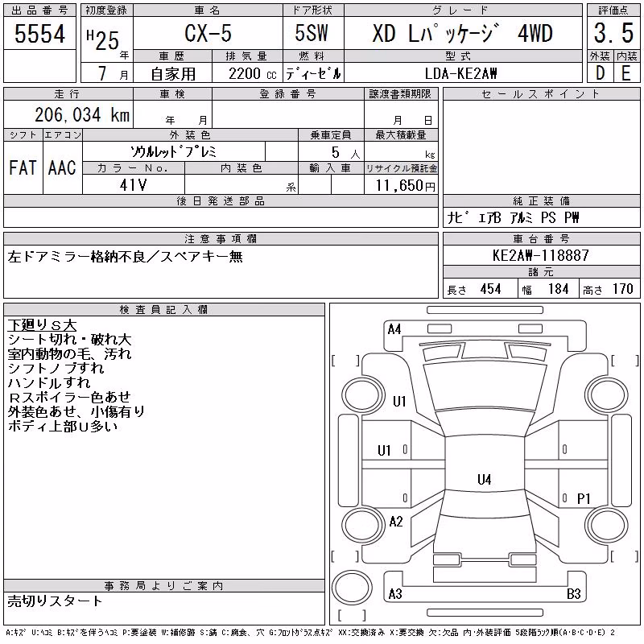
Task: Click the exterior grade D
Action: [x=600, y=73]
